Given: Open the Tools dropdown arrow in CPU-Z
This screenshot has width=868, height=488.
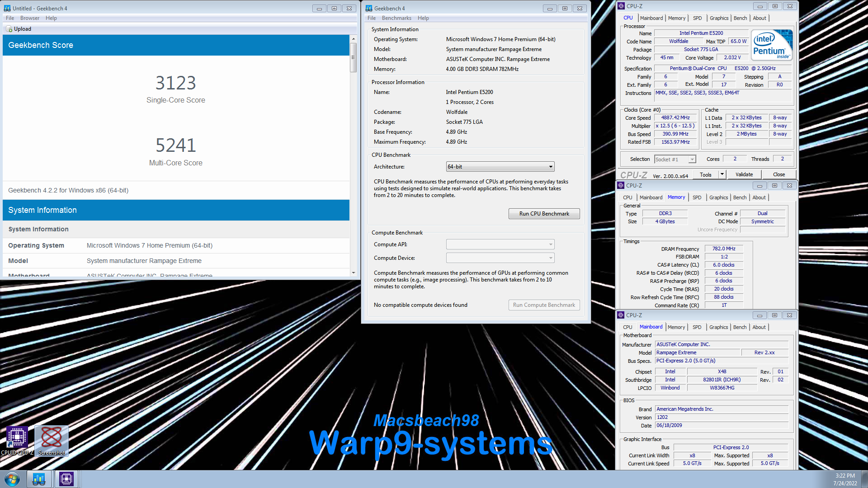Looking at the screenshot, I should pos(722,174).
